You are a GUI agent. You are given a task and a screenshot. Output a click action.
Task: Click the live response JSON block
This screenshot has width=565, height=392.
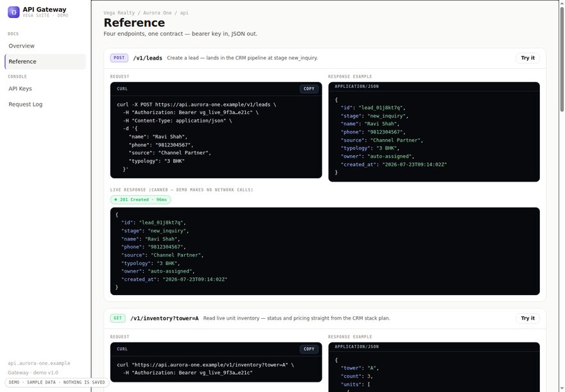(325, 251)
